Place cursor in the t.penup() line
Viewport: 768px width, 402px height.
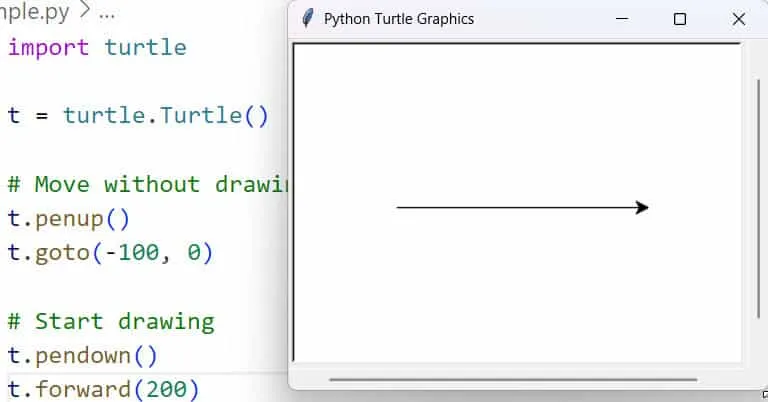68,219
